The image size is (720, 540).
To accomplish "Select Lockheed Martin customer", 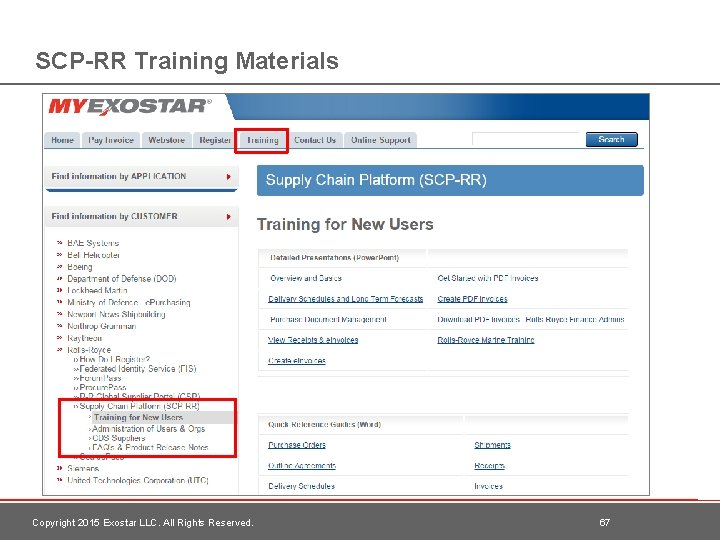I will click(x=97, y=291).
